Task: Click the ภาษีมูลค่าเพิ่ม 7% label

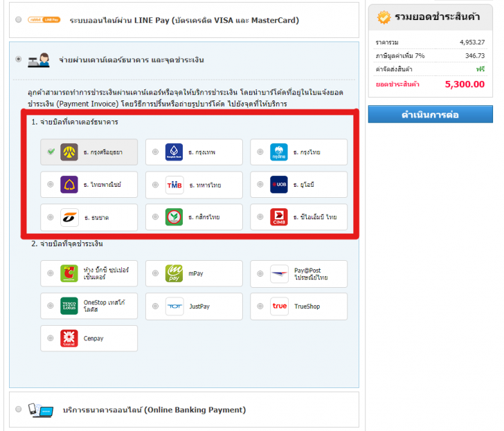Action: coord(400,55)
